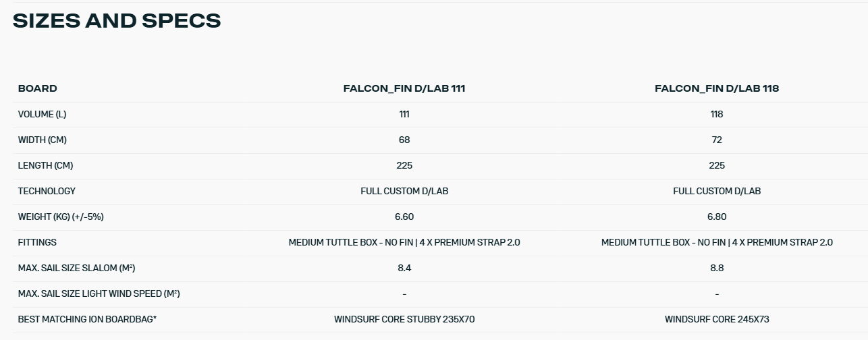Click the Windsurf Core 245X73 boardbag

[x=717, y=319]
